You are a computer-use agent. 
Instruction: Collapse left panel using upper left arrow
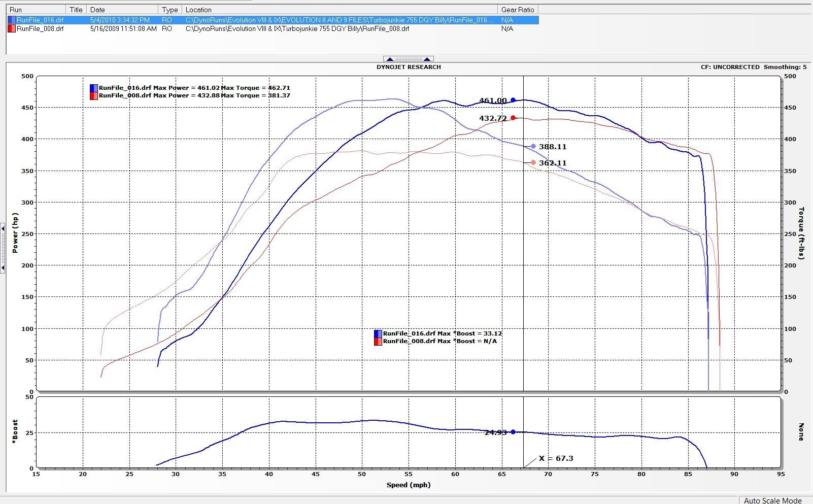pos(3,229)
